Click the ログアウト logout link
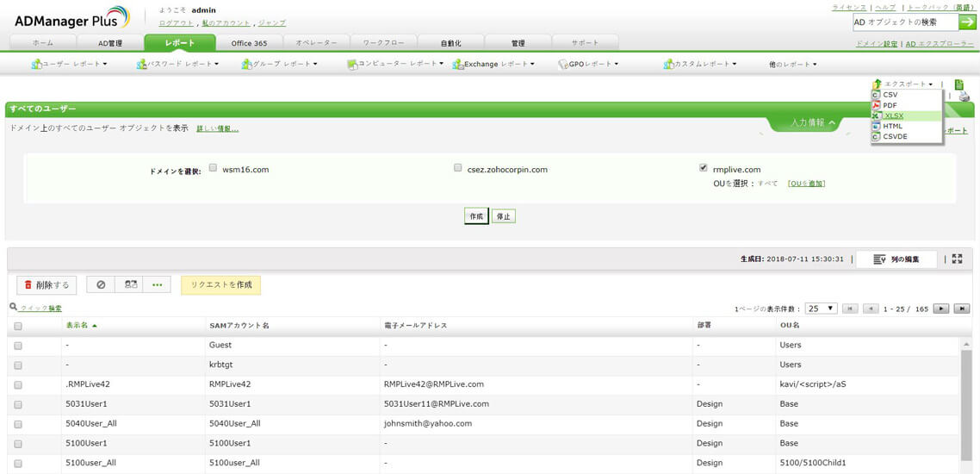Viewport: 980px width, 474px height. pos(177,22)
